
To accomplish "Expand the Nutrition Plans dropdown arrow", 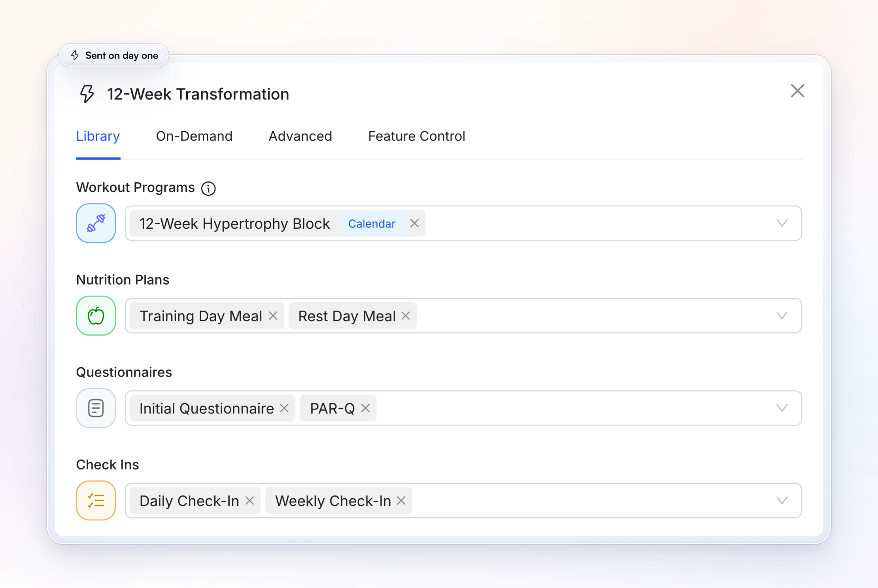I will coord(782,316).
